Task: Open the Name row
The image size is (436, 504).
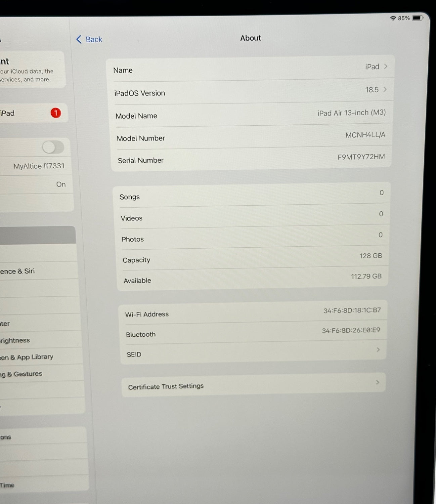Action: click(x=250, y=69)
